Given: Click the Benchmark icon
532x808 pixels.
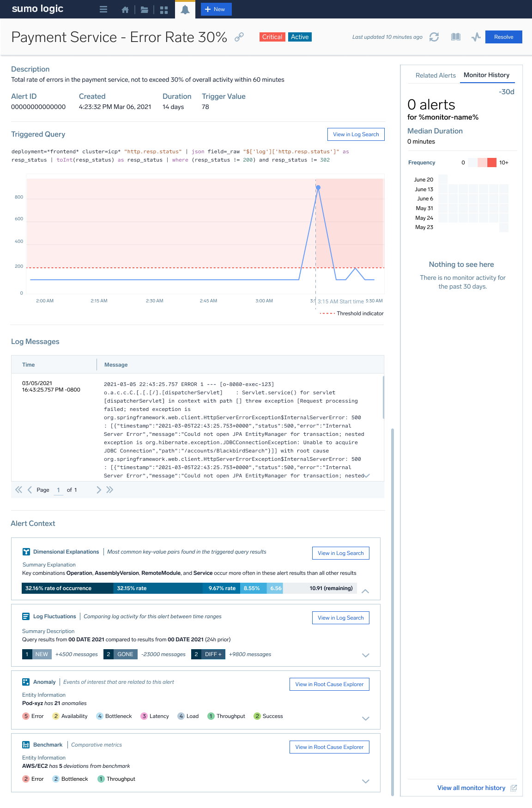Looking at the screenshot, I should pos(26,745).
